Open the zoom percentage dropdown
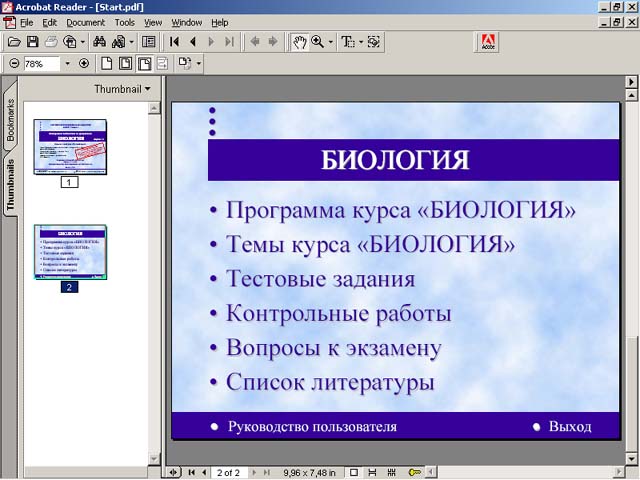This screenshot has height=480, width=640. 68,64
